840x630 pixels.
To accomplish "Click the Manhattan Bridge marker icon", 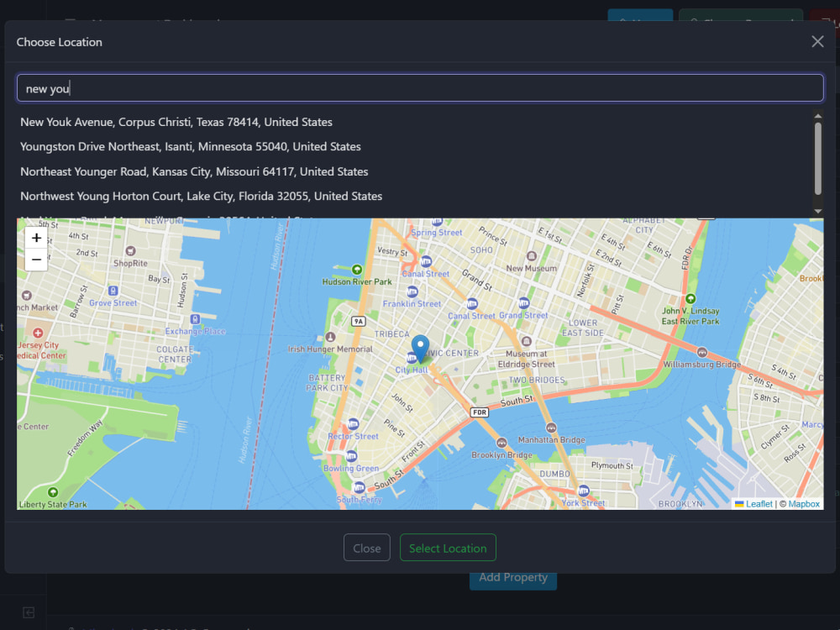I will (x=551, y=428).
